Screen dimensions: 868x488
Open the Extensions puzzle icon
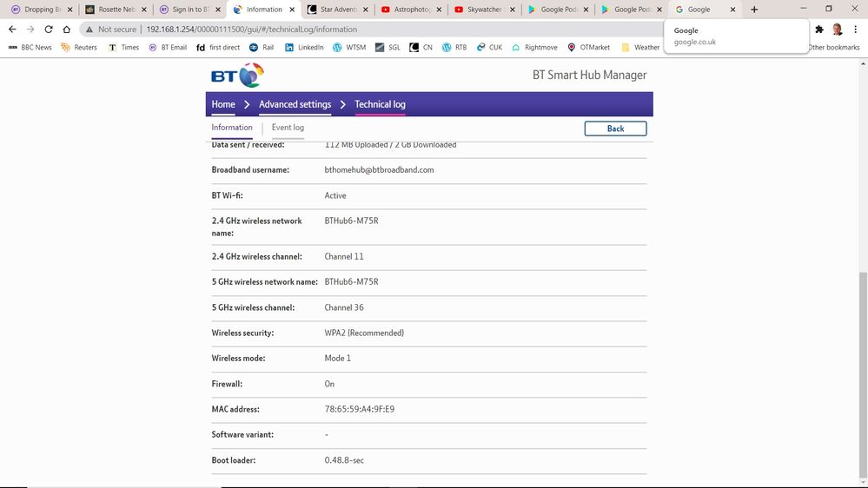[x=818, y=29]
